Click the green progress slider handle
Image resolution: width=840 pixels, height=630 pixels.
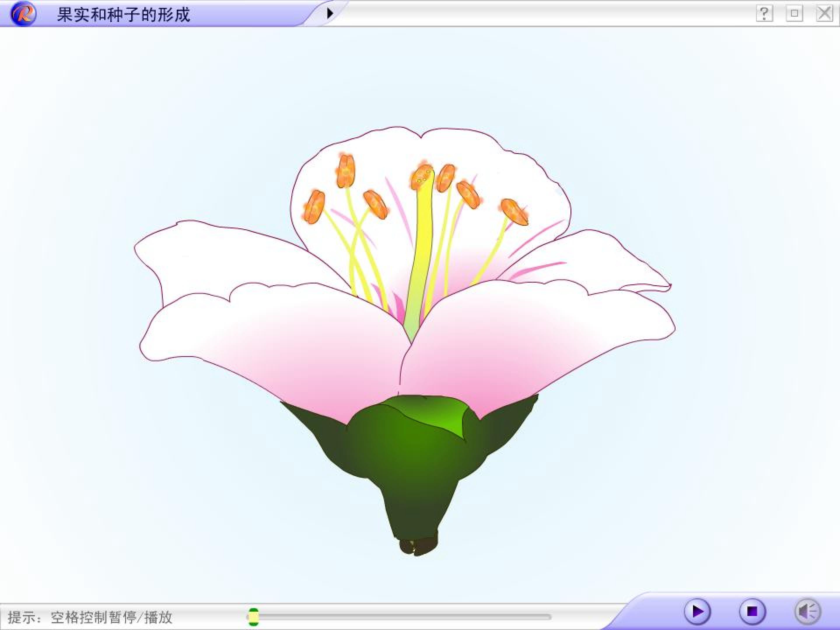[x=253, y=617]
